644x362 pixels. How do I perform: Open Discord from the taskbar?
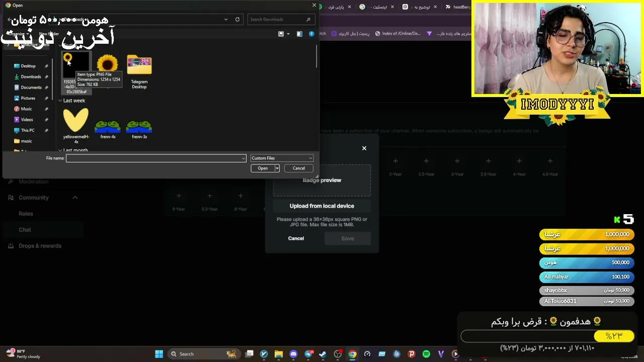[x=294, y=354]
